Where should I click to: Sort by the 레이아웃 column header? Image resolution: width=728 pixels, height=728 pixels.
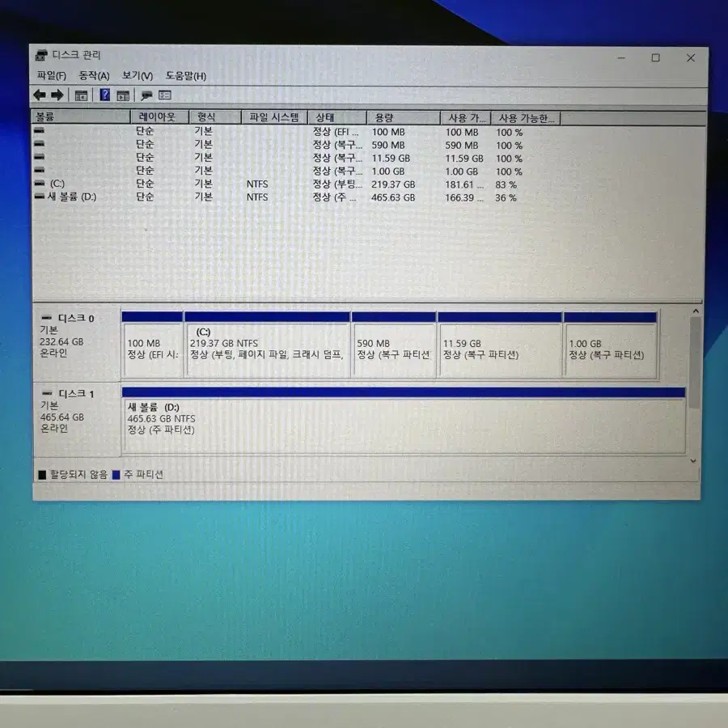159,116
